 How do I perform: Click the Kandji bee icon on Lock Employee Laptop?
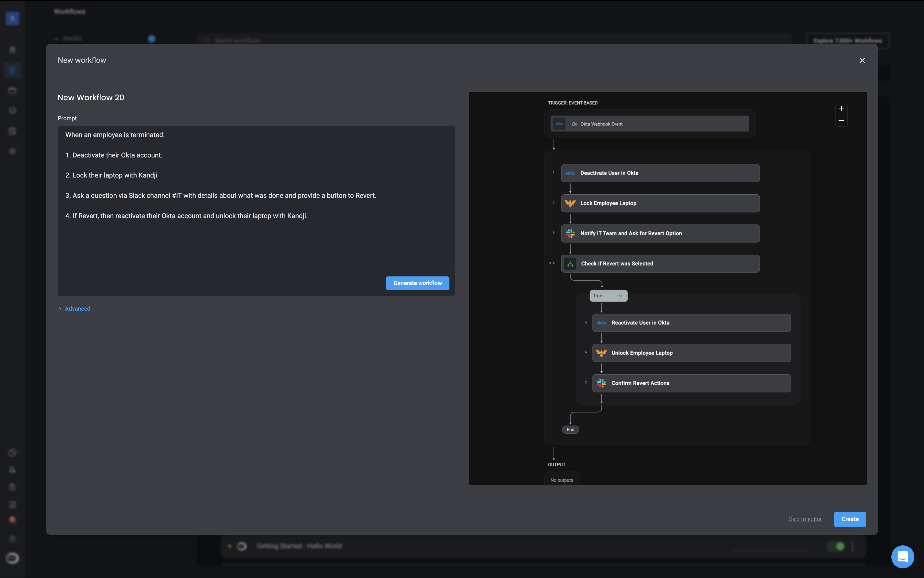click(x=570, y=203)
